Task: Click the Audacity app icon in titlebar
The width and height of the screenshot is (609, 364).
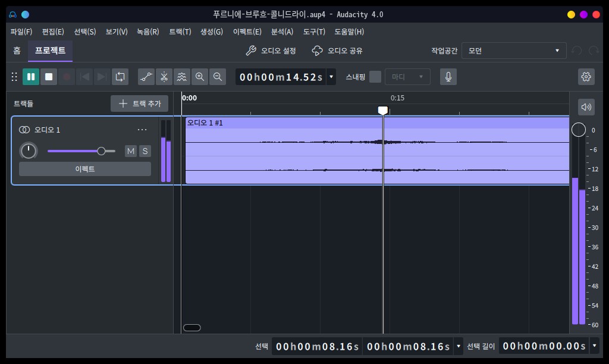Action: [x=13, y=15]
